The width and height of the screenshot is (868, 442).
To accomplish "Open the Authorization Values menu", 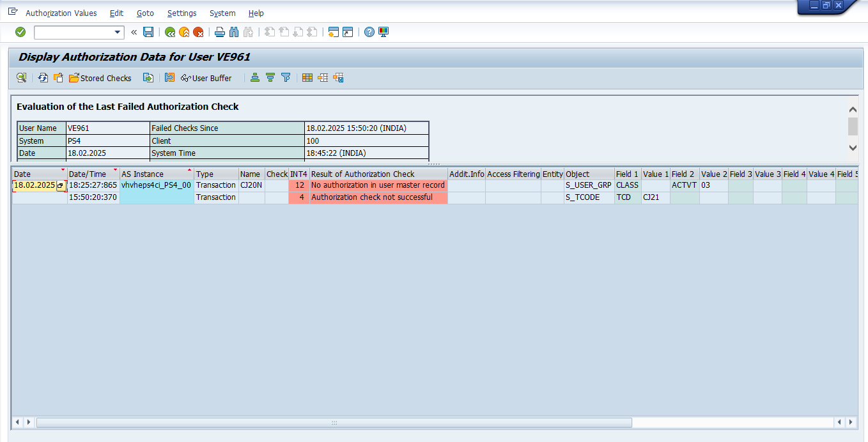I will click(61, 13).
